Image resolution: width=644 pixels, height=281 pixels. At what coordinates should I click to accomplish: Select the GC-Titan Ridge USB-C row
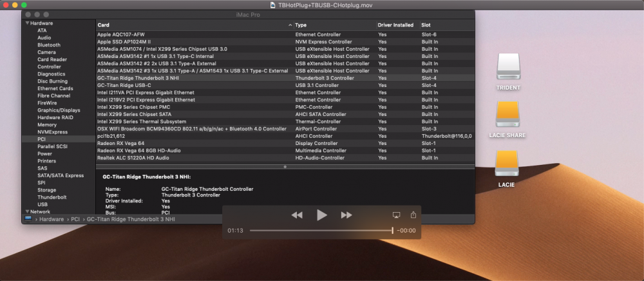coord(285,86)
